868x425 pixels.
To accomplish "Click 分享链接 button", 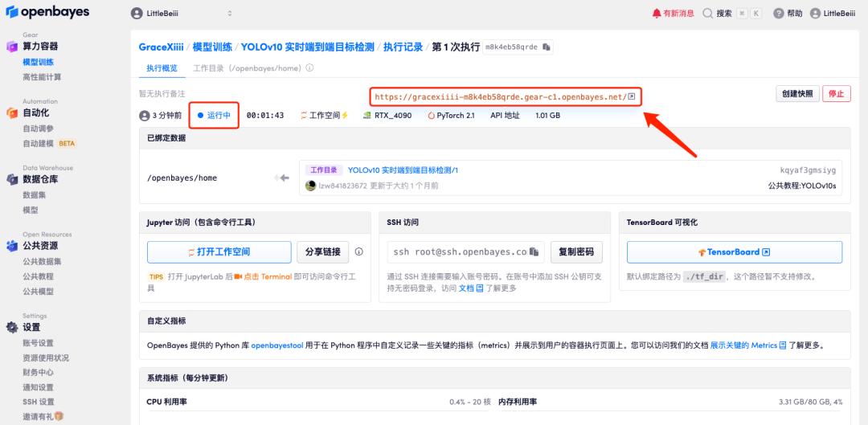I will (x=323, y=251).
